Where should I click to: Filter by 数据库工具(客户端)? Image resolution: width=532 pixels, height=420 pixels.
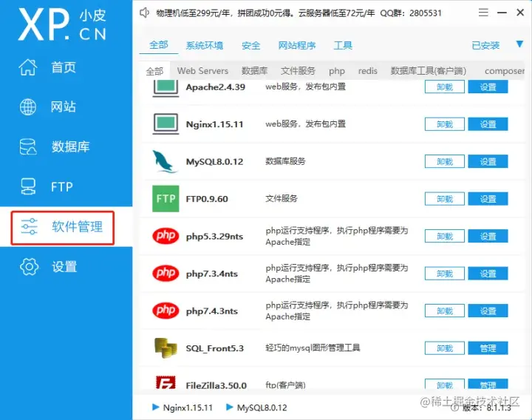click(x=429, y=71)
